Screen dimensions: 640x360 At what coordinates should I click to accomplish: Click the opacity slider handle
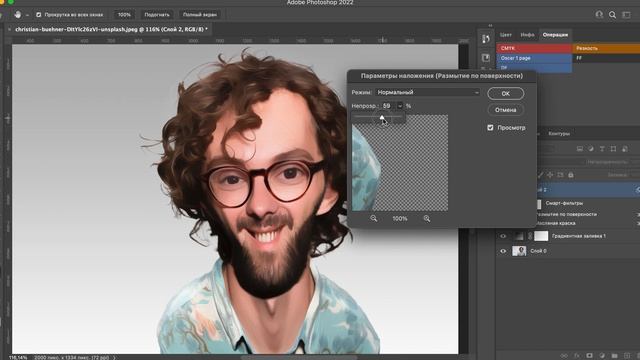pos(382,118)
